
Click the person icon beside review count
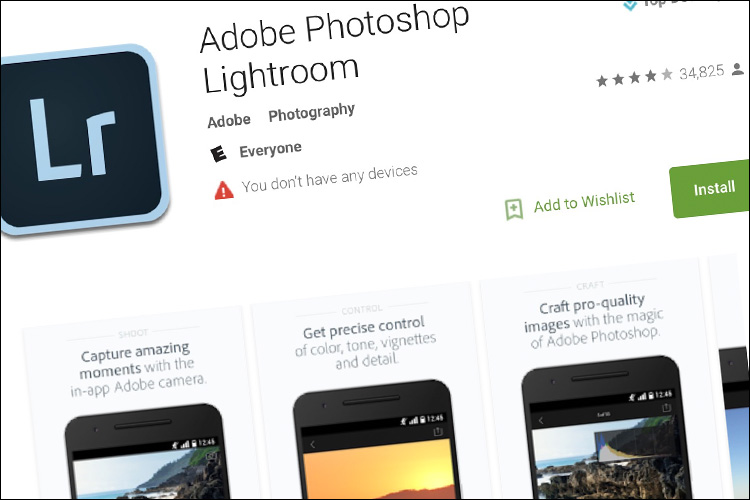(x=738, y=69)
